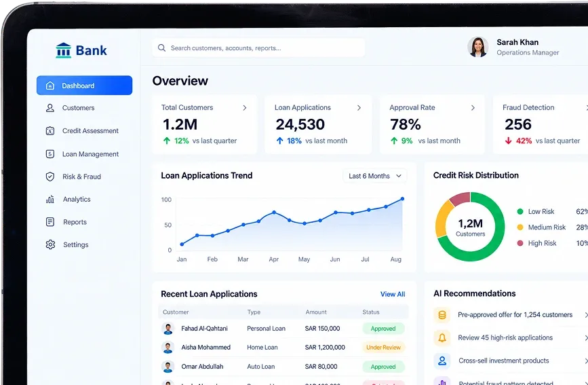Click the Customers person icon
This screenshot has width=588, height=385.
coord(50,108)
